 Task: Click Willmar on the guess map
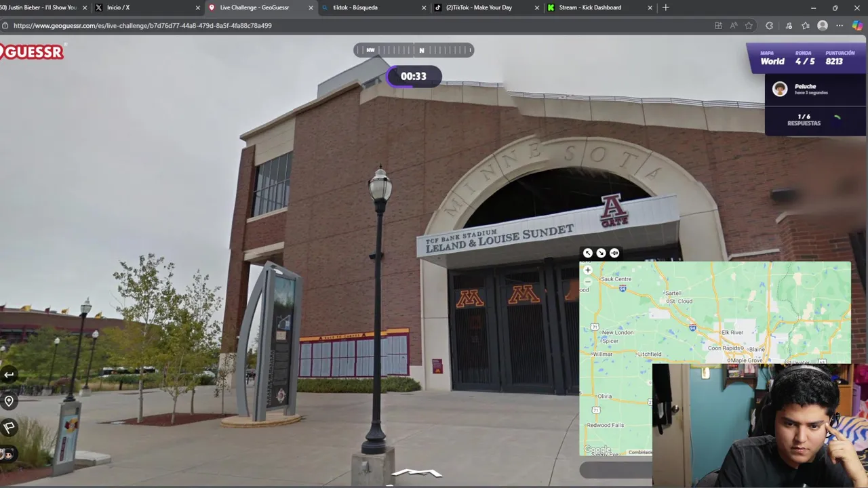[x=602, y=354]
